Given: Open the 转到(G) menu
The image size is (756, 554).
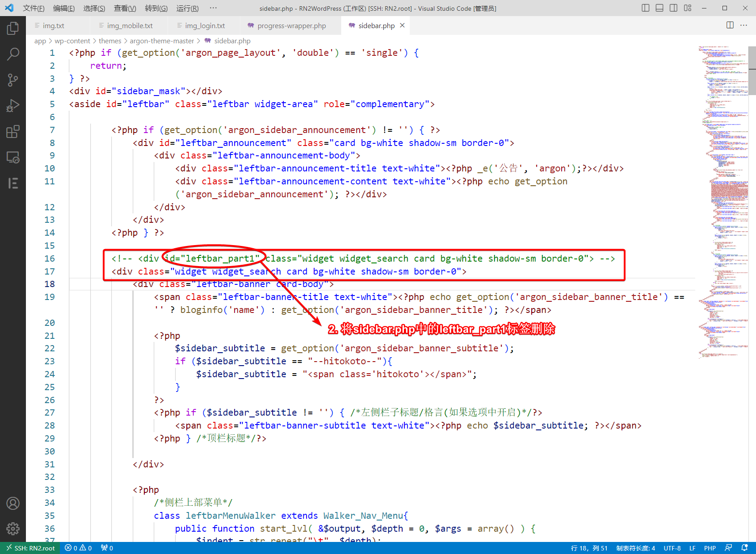Looking at the screenshot, I should (x=156, y=8).
